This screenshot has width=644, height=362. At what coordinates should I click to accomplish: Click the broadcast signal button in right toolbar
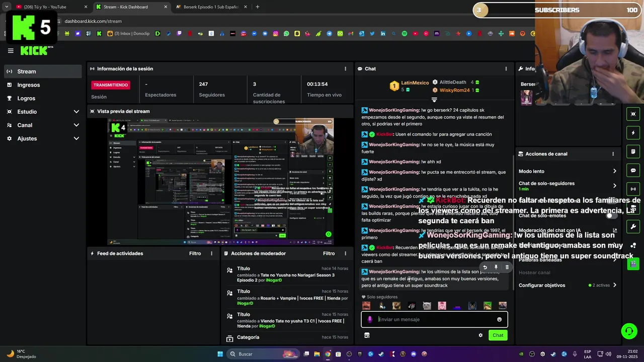pos(633,189)
